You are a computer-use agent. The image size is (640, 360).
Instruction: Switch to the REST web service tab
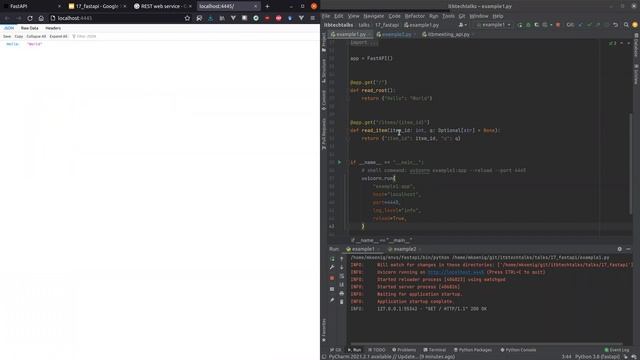coord(162,6)
